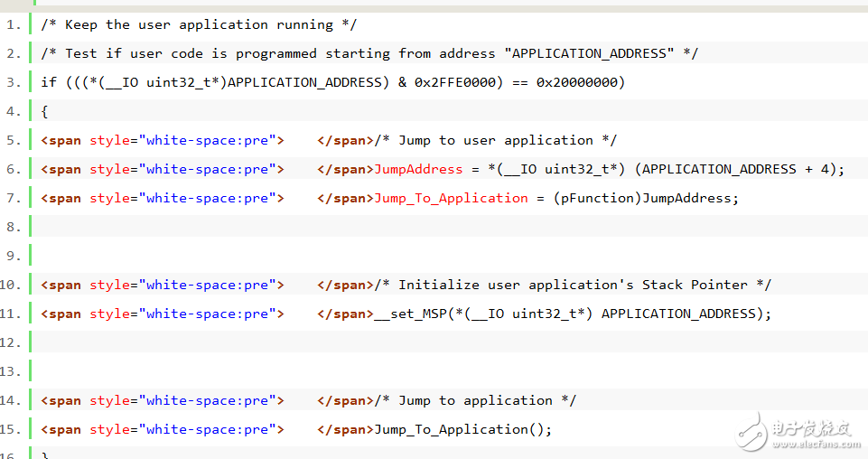Click the span style tag on line 10
Screen dimensions: 868x459
[163, 286]
